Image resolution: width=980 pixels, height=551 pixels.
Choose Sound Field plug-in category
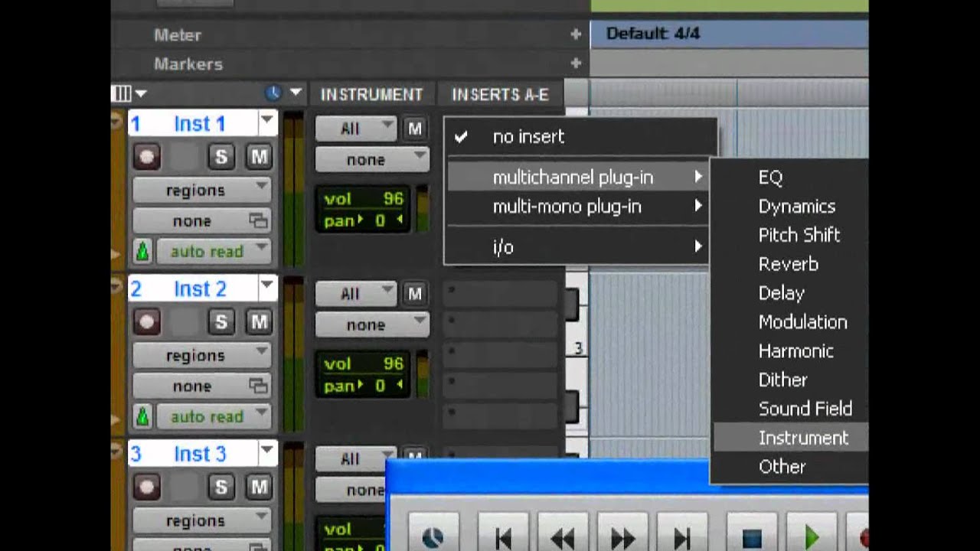pos(789,409)
